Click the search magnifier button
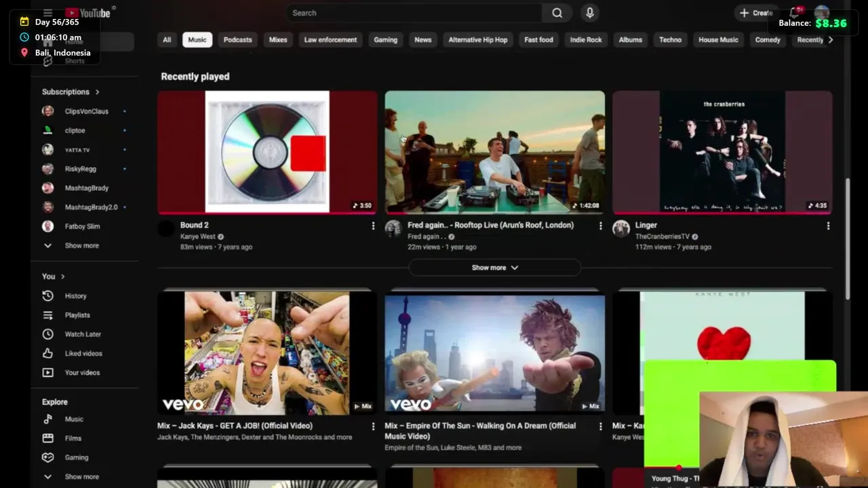 point(557,13)
